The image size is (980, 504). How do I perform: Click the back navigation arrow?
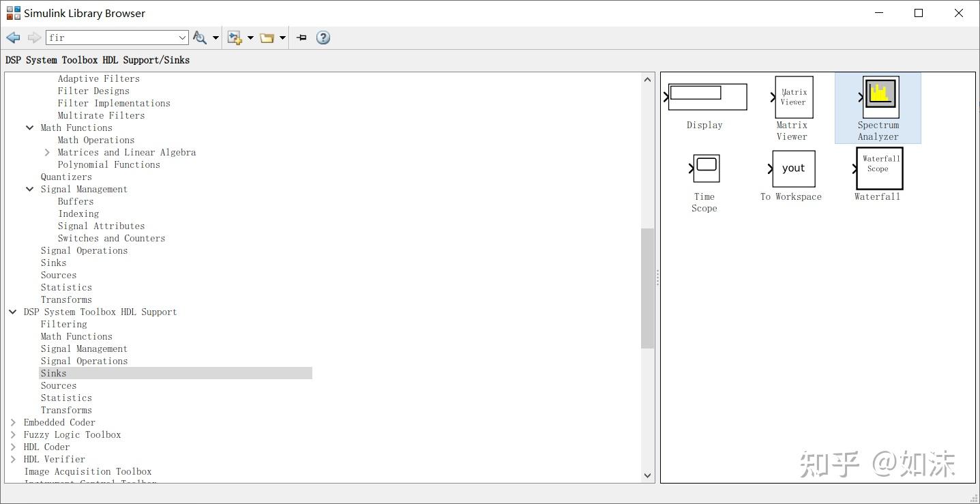coord(12,38)
